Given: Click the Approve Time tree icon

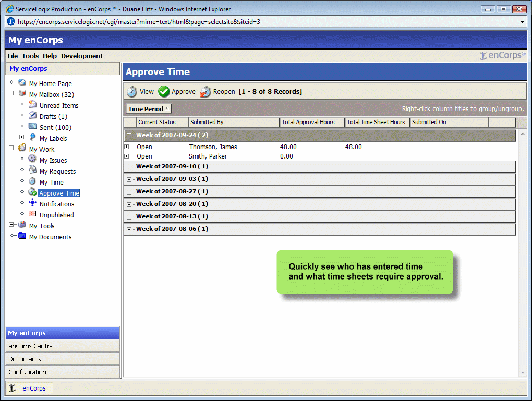Looking at the screenshot, I should [x=32, y=192].
